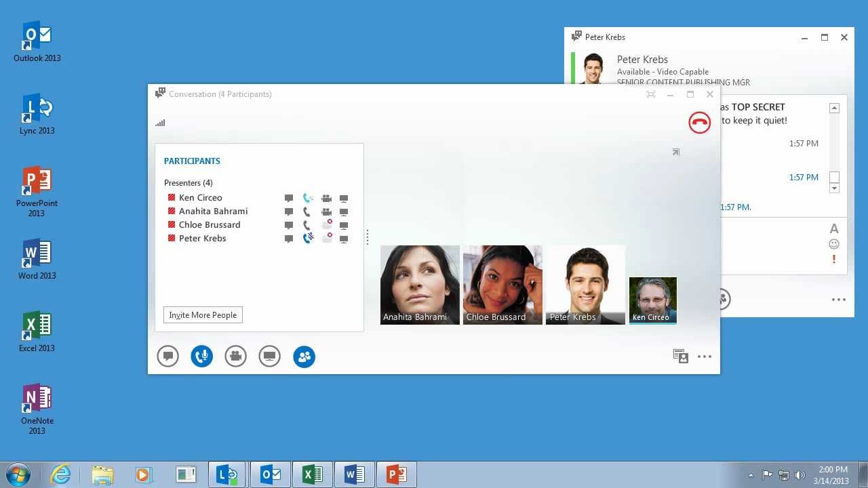This screenshot has width=868, height=488.
Task: Toggle the blue participants people button
Action: 304,357
